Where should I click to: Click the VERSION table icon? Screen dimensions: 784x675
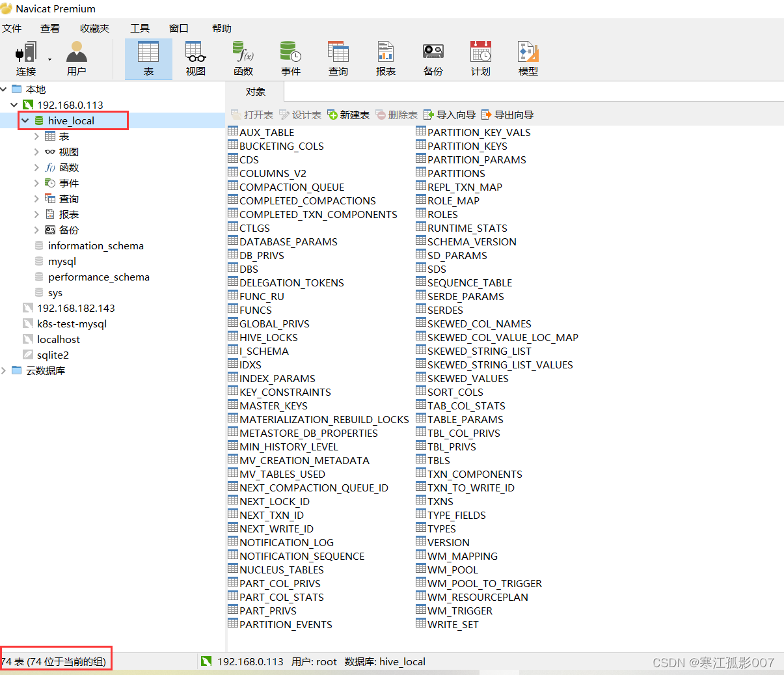421,542
